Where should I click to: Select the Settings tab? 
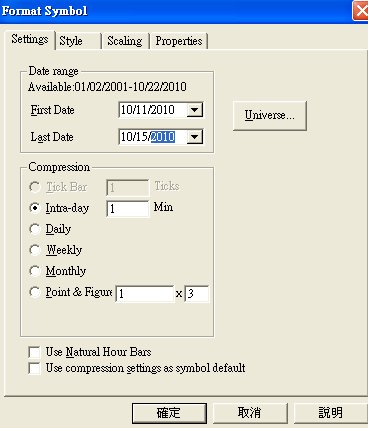[30, 40]
